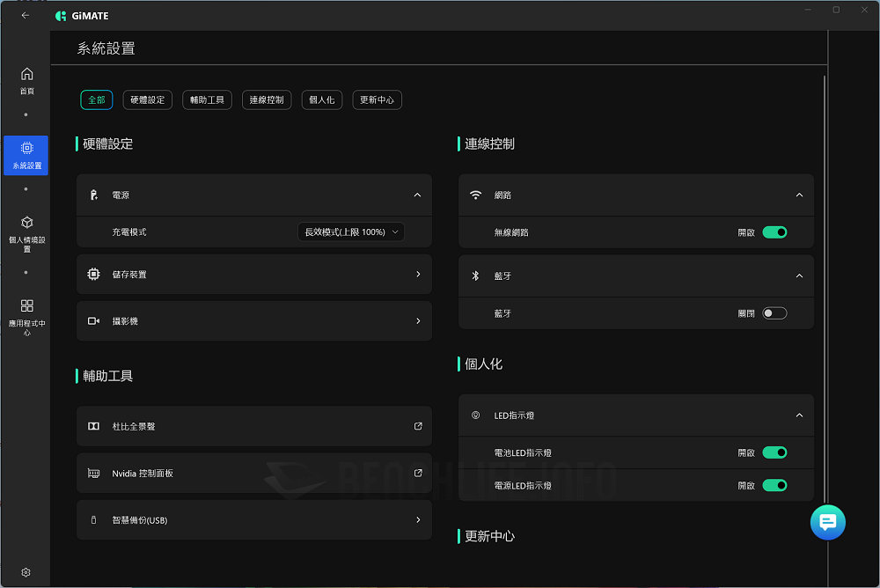Enable the 藍牙 Bluetooth switch
Viewport: 880px width, 588px height.
pos(774,312)
